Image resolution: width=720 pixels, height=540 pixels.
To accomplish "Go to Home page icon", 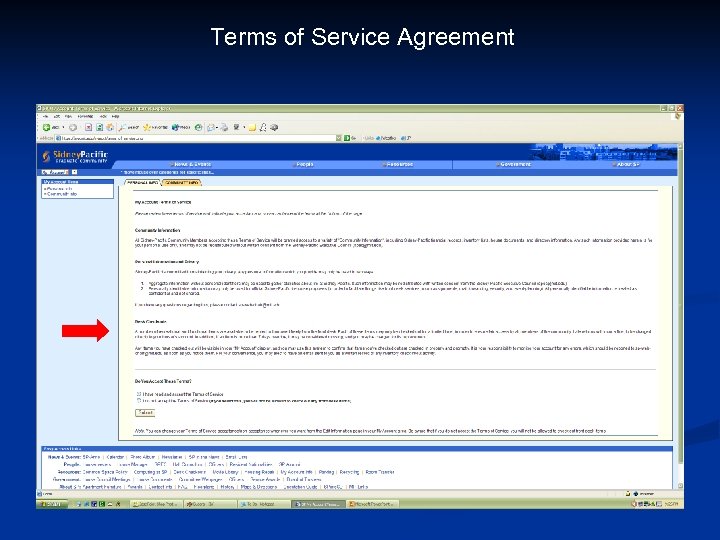I will click(110, 127).
